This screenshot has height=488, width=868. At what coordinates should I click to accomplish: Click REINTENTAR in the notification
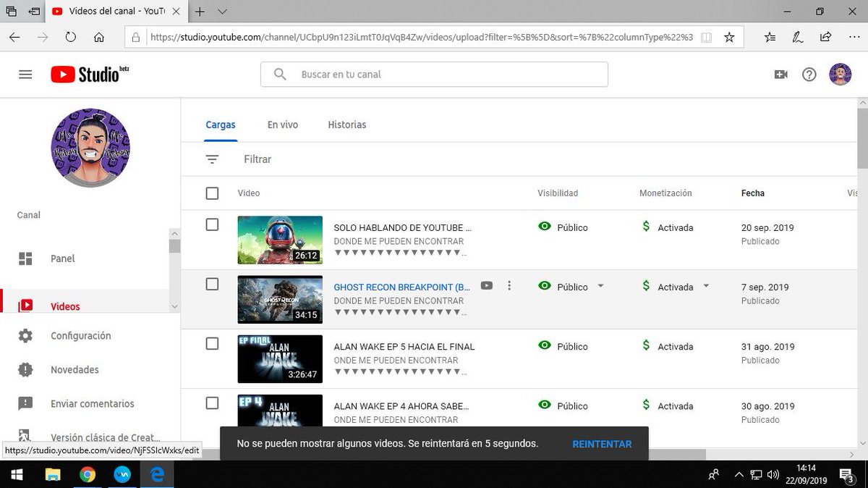click(x=602, y=444)
